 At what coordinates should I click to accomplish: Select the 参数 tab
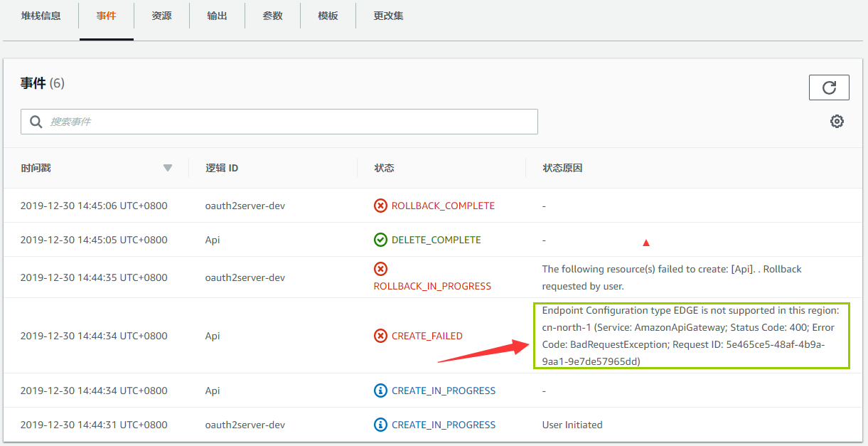point(272,15)
